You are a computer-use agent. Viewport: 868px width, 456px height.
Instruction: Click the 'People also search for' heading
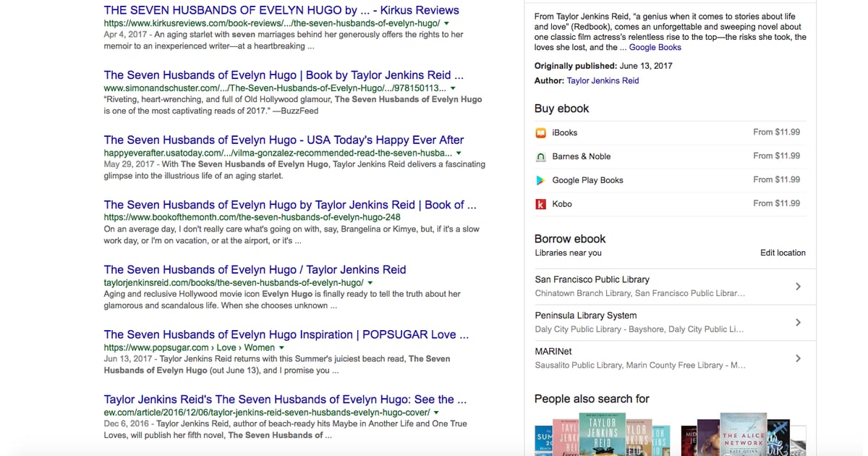(x=592, y=399)
